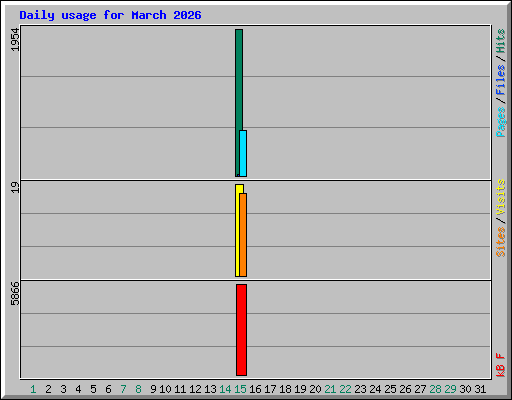
Task: Click the 5866 axis value
Action: coord(15,294)
